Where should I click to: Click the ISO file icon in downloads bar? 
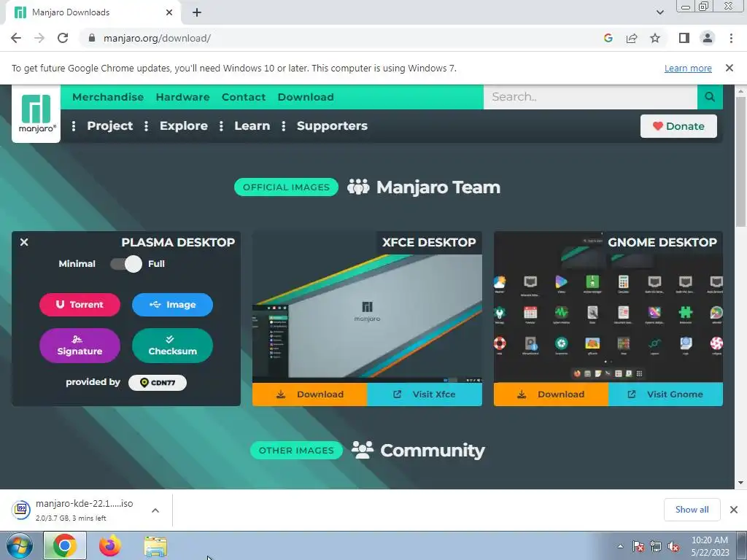tap(21, 510)
